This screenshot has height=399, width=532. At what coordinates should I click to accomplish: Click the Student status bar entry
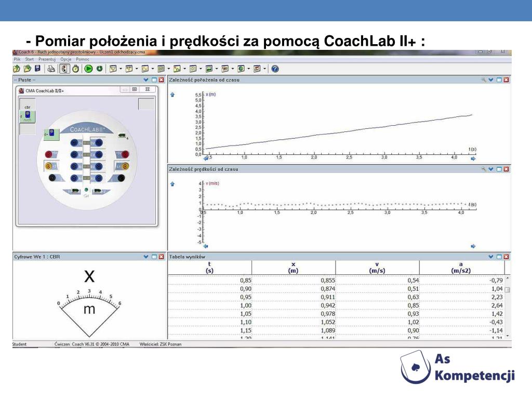coord(20,344)
